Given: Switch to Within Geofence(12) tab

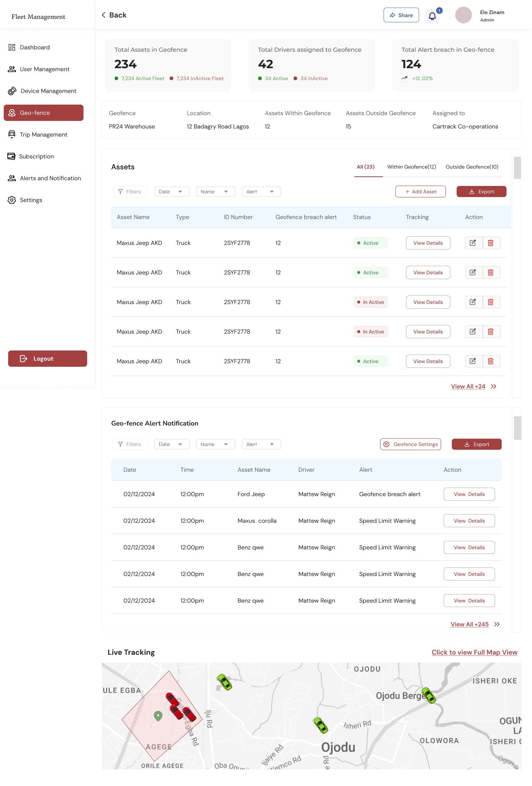Looking at the screenshot, I should tap(412, 167).
